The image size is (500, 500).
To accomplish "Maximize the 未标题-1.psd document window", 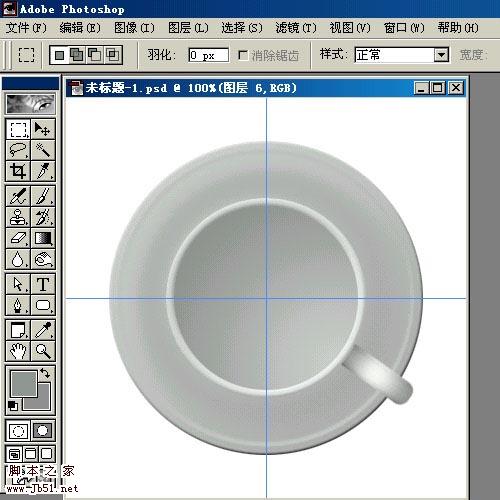I will (x=438, y=88).
